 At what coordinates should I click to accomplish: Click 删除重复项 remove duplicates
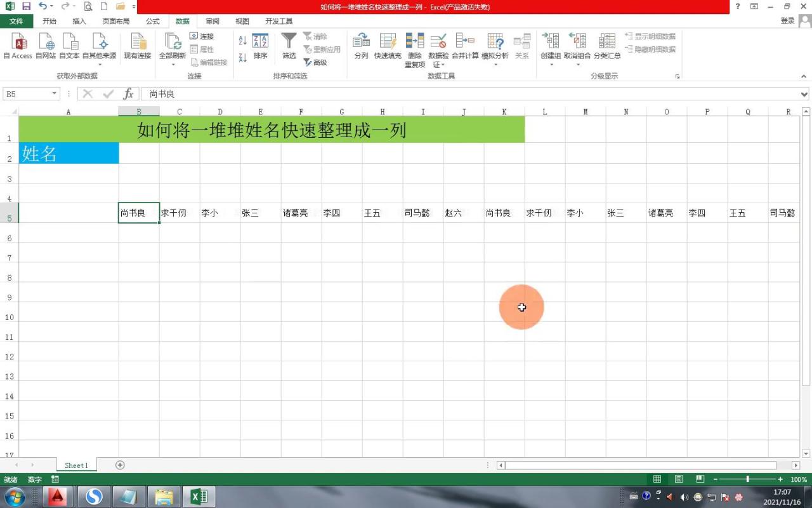tap(415, 50)
